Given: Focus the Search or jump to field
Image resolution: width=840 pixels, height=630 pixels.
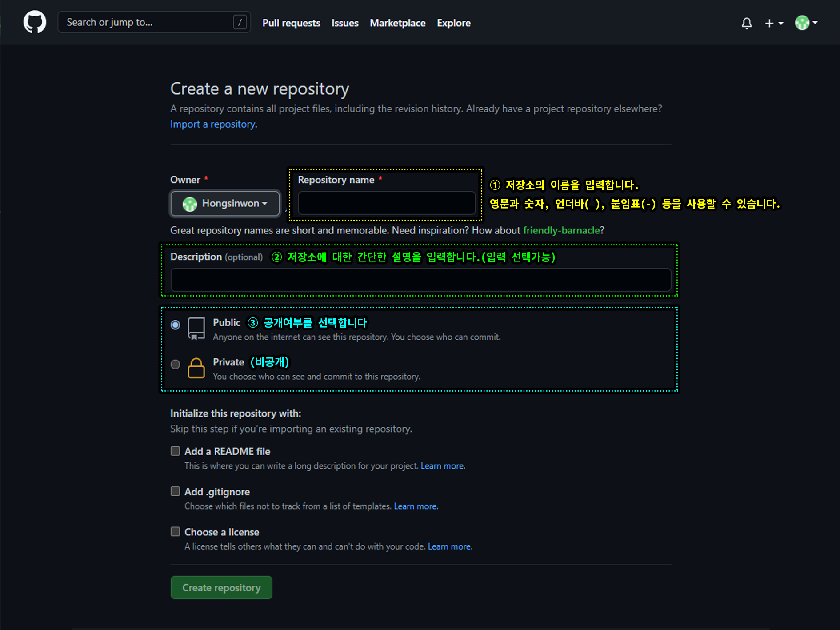Looking at the screenshot, I should click(154, 22).
